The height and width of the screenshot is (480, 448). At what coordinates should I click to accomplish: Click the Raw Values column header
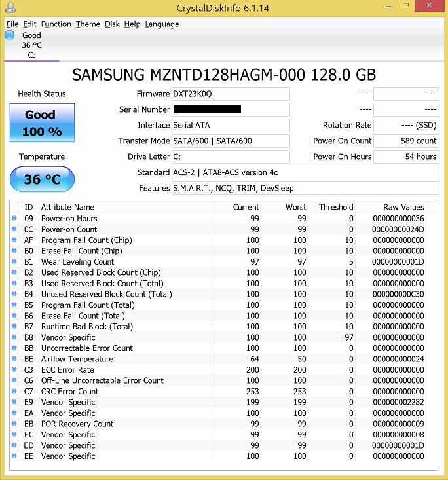391,207
